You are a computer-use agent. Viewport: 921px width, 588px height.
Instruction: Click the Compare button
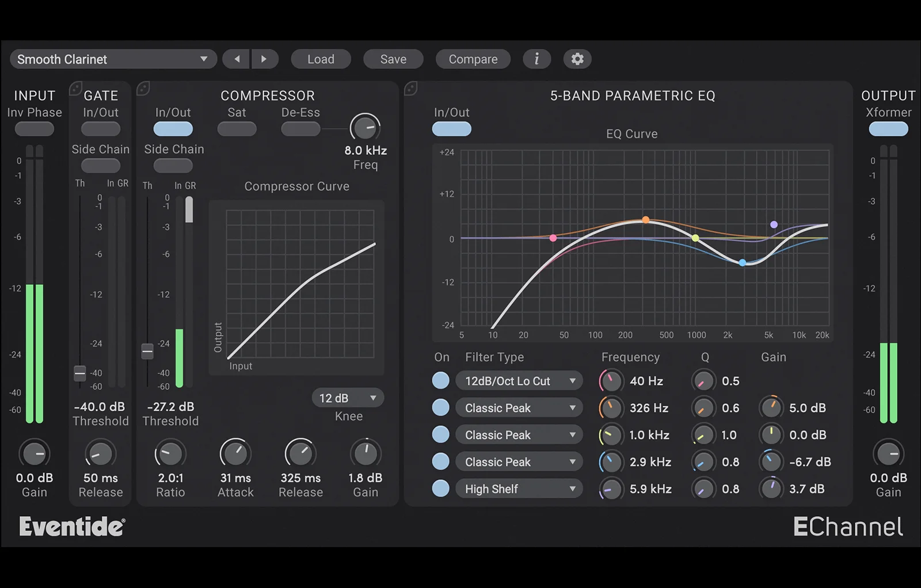pyautogui.click(x=473, y=59)
